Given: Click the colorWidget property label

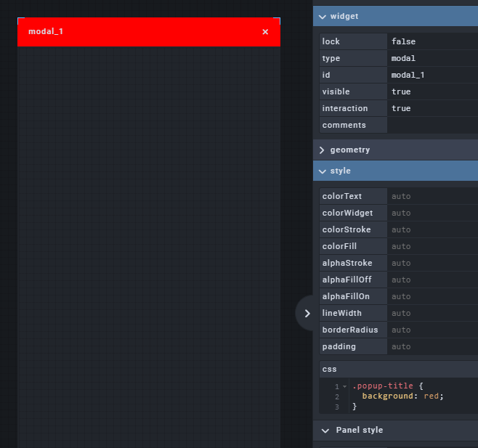Looking at the screenshot, I should pos(353,213).
